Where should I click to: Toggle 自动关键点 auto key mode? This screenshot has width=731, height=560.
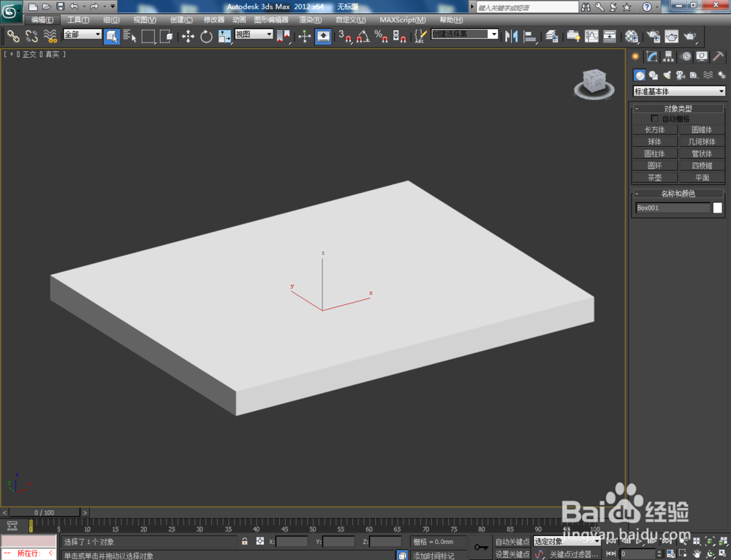pos(512,541)
